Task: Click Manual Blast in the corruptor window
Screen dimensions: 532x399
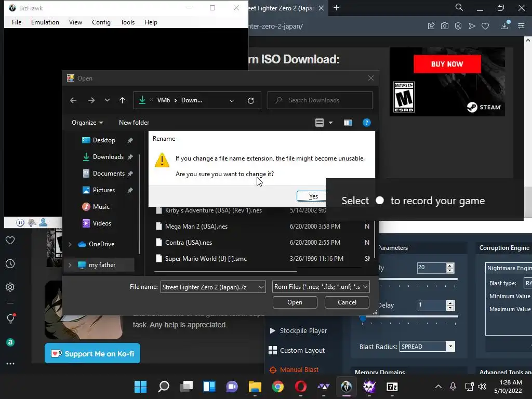Action: pos(294,370)
